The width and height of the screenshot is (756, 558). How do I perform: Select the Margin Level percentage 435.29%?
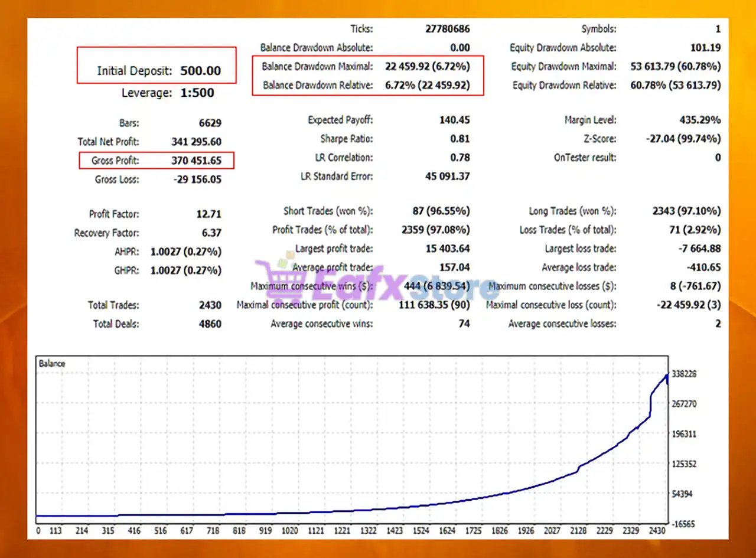(x=700, y=120)
